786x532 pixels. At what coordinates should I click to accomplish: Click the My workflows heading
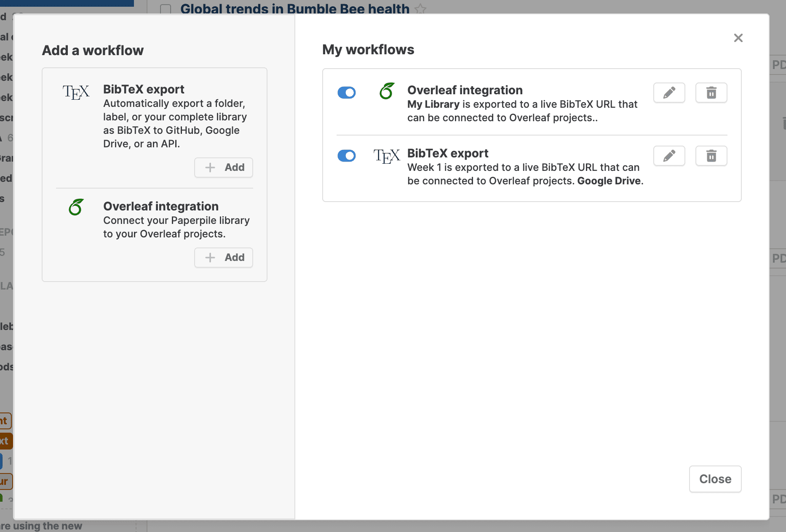point(368,50)
